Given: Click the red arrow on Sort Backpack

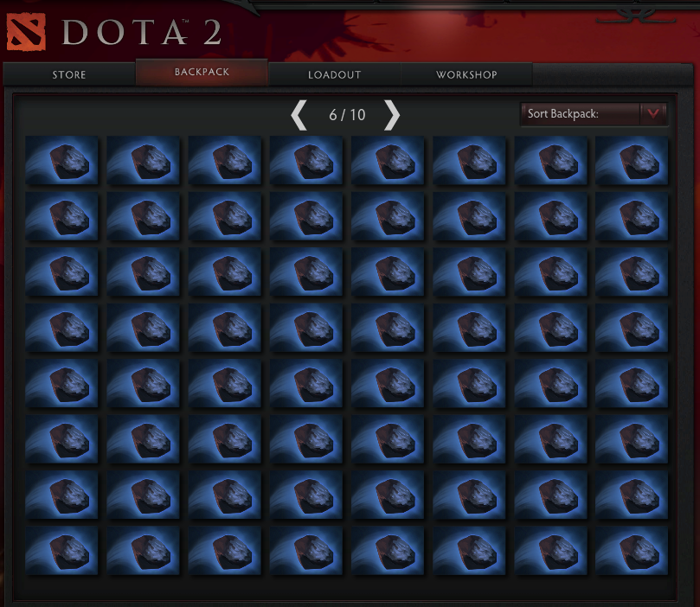Looking at the screenshot, I should (653, 114).
